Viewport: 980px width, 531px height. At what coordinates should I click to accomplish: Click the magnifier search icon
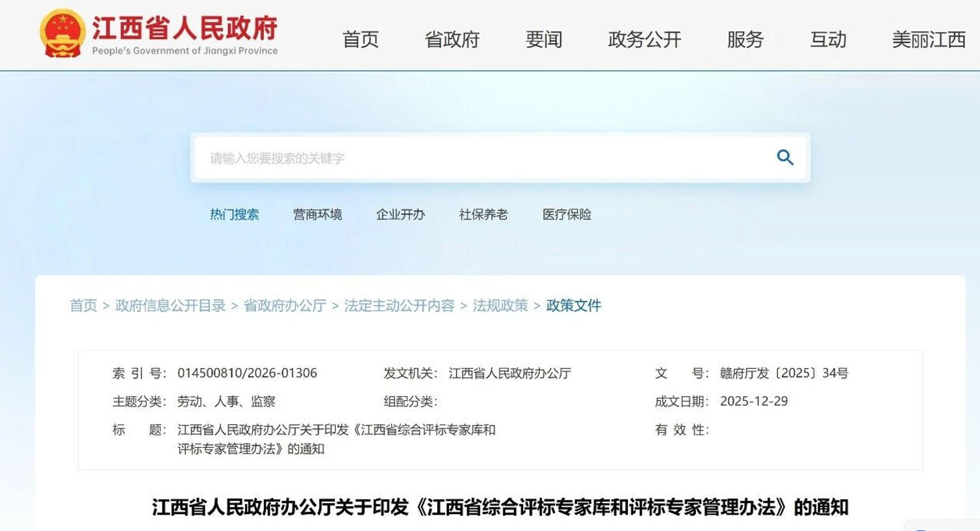[785, 157]
